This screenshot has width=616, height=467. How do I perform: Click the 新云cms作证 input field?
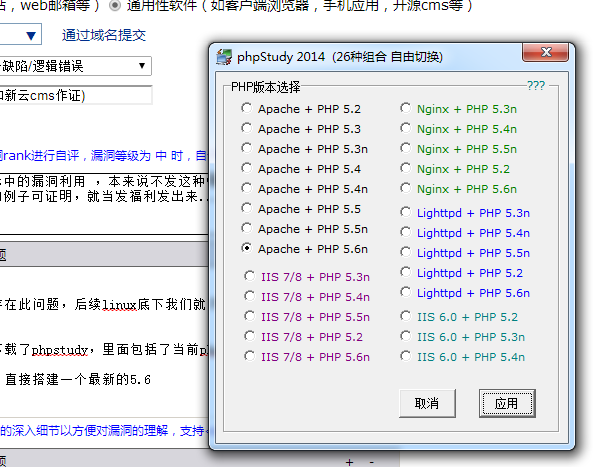pos(75,95)
